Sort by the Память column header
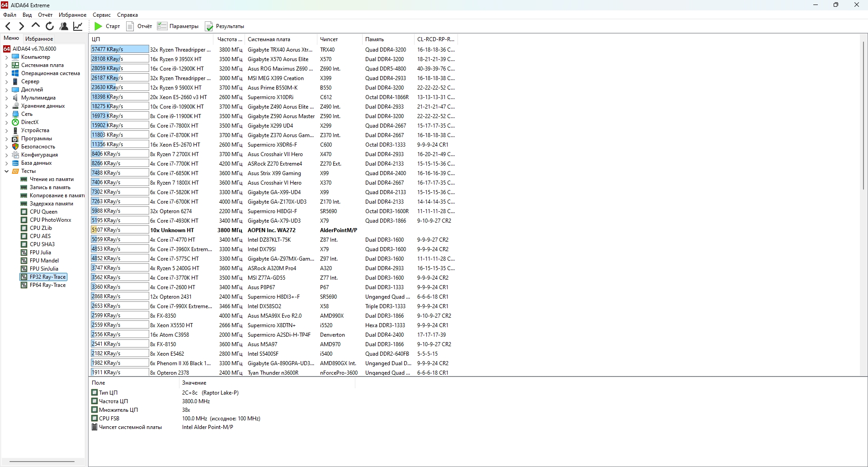Screen dimensions: 868x467 pos(388,39)
